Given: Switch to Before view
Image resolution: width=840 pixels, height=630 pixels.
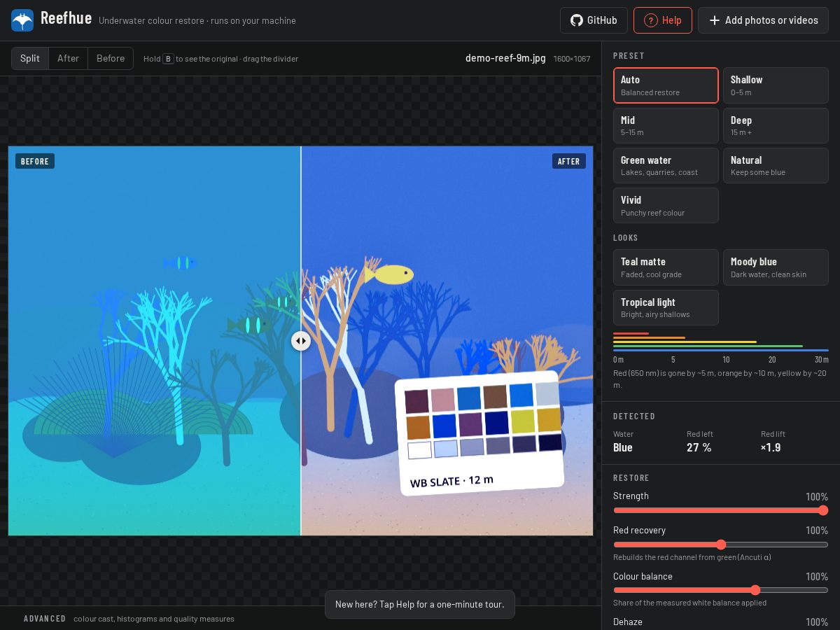Looking at the screenshot, I should pyautogui.click(x=111, y=58).
